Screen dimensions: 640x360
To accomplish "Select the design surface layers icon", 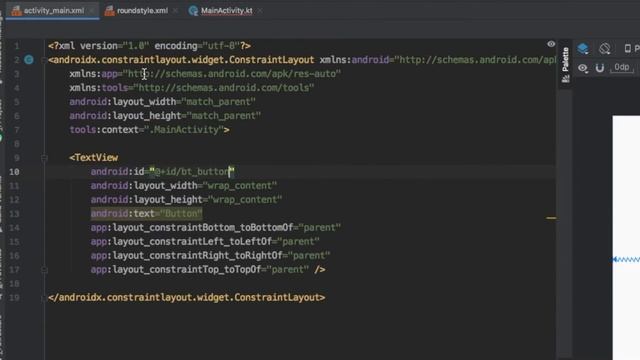I will point(583,49).
